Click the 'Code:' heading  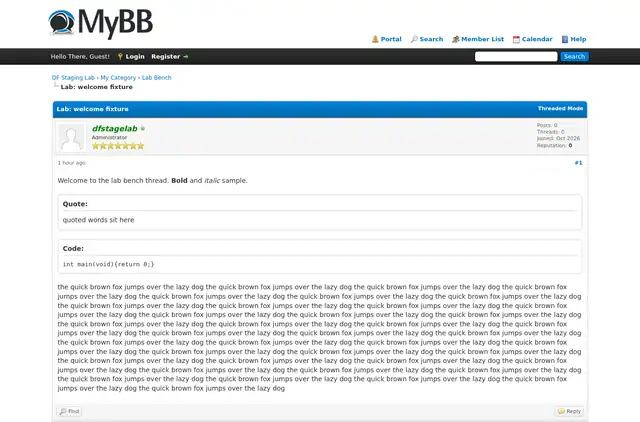pyautogui.click(x=73, y=249)
